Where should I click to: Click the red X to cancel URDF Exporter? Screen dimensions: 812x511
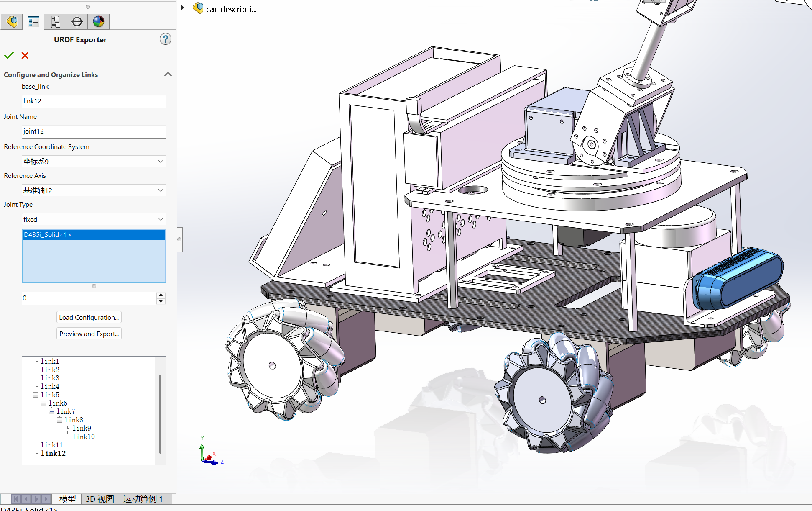point(25,55)
